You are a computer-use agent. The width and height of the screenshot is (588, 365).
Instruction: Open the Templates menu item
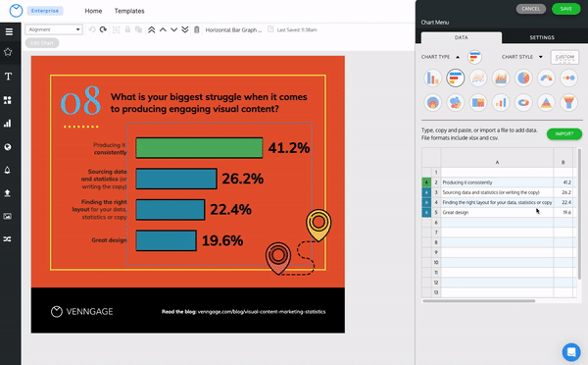point(129,11)
